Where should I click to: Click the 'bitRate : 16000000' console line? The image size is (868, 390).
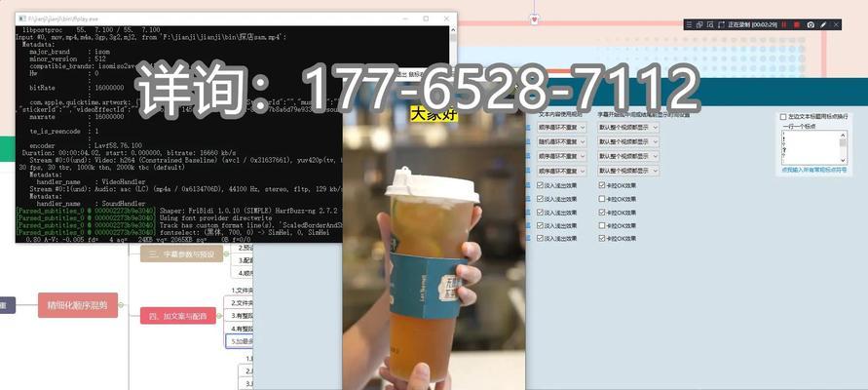coord(77,88)
